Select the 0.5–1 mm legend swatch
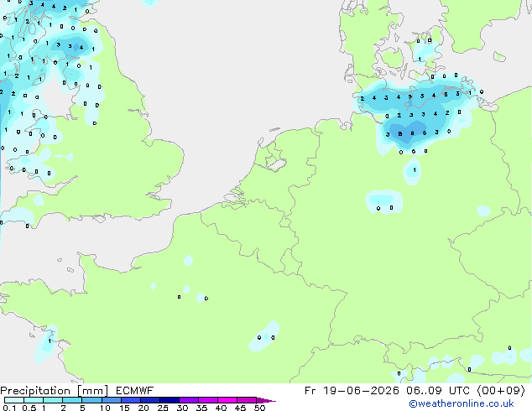 pos(34,400)
